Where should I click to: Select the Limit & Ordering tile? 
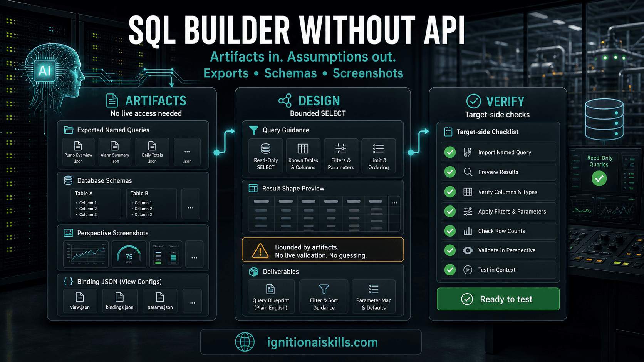click(378, 156)
